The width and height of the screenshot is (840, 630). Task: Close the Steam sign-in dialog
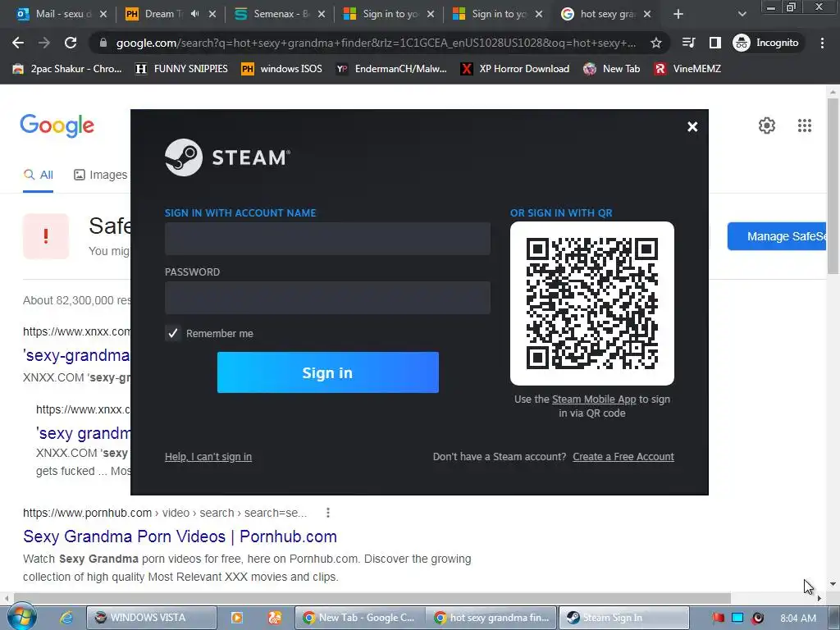tap(692, 126)
